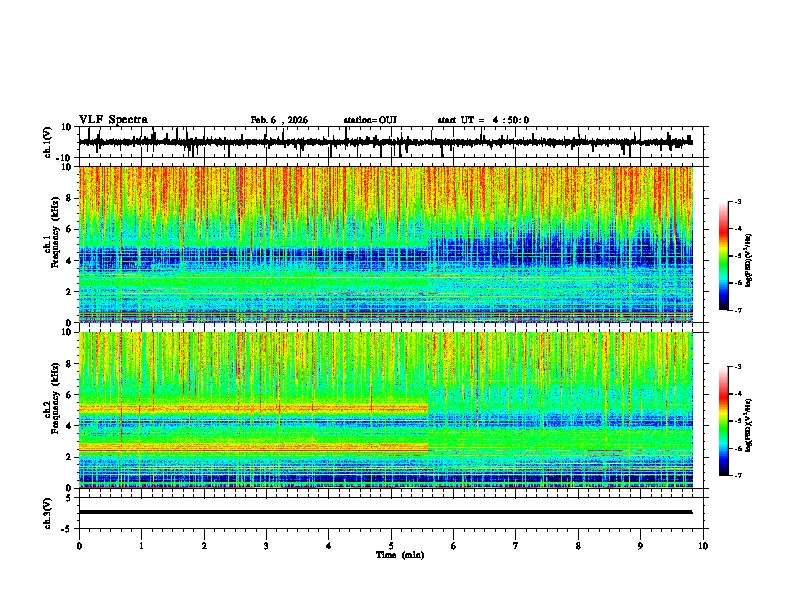
Task: Click the flat ch.3 voltage trace line
Action: pos(385,512)
